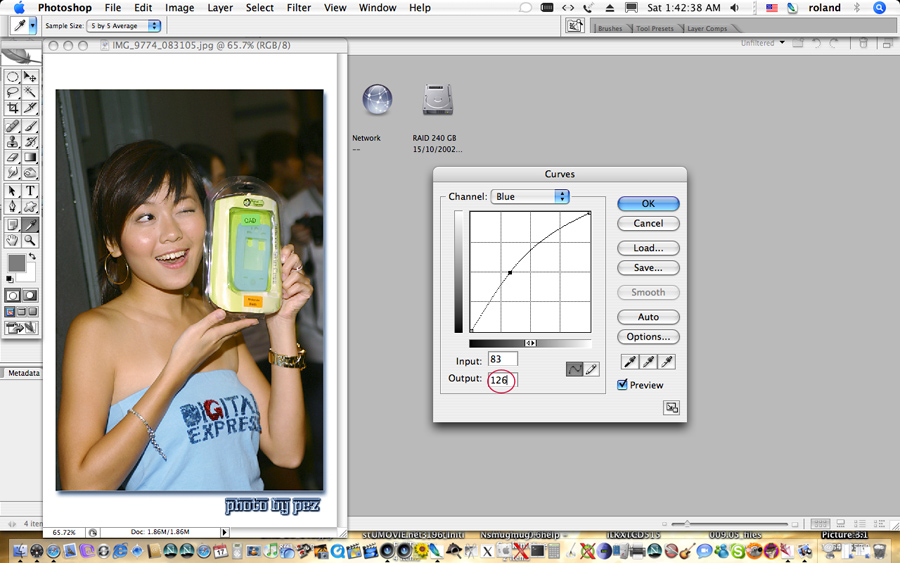Click the foreground color swatch
The image size is (900, 563).
click(x=16, y=262)
